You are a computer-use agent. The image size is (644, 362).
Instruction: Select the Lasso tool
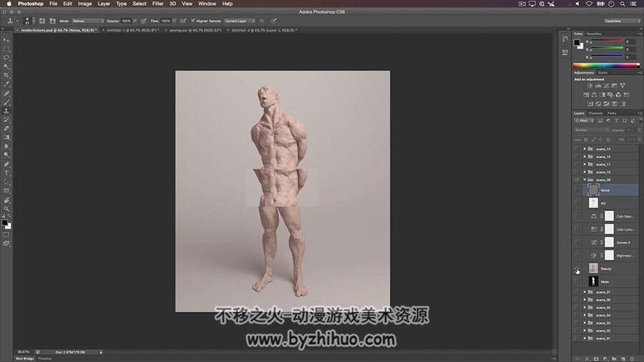pos(6,57)
